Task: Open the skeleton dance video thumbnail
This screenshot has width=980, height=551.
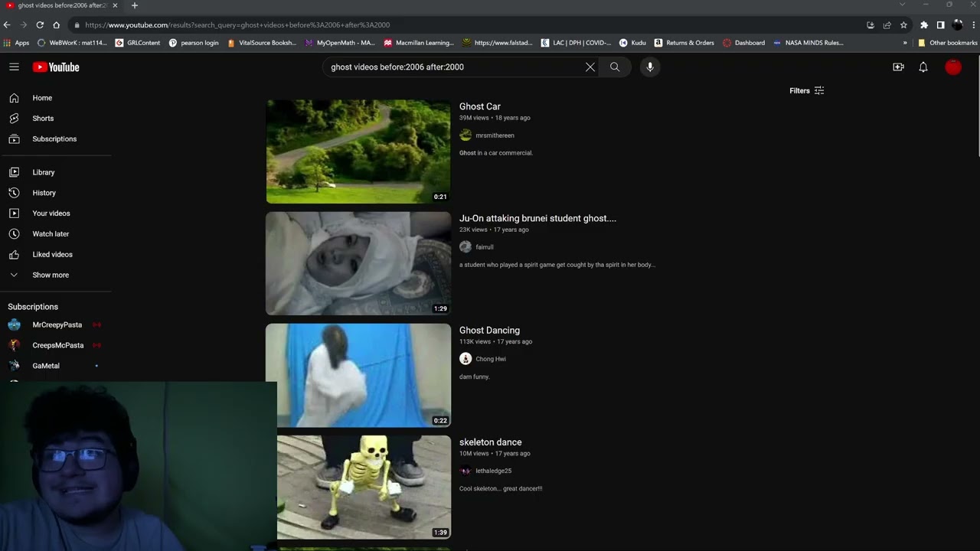Action: [364, 487]
